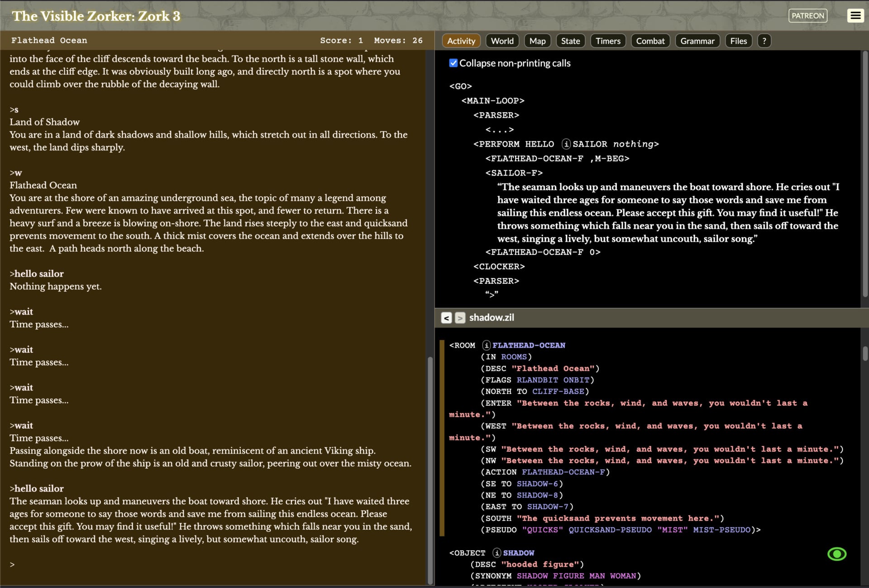This screenshot has height=588, width=869.
Task: Click the MIST-PSEUDO link
Action: (722, 530)
